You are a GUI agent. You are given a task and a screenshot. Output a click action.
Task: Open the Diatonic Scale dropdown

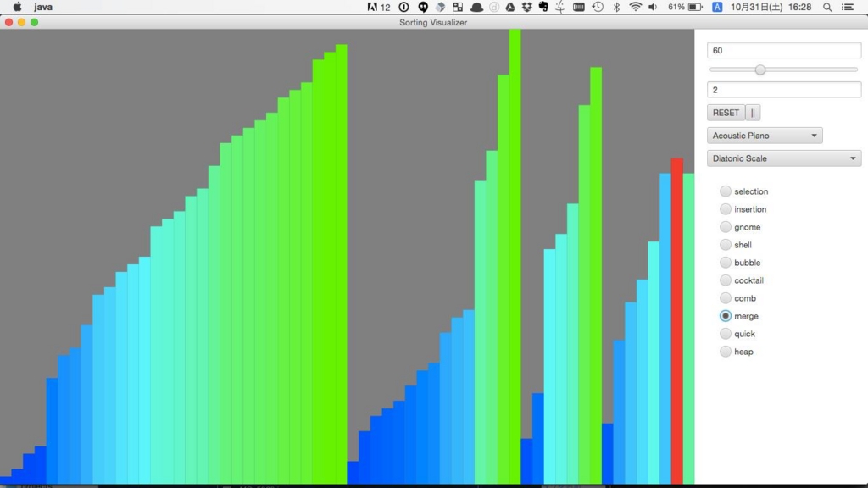click(x=782, y=158)
